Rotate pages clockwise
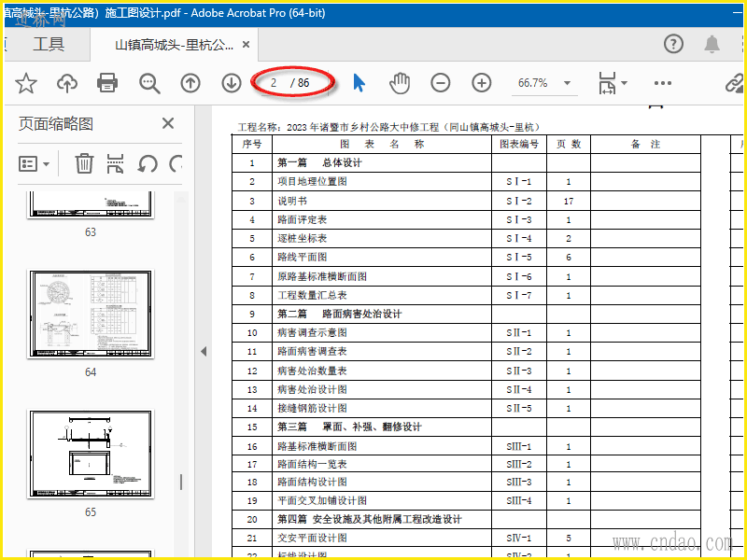747x560 pixels. coord(176,164)
